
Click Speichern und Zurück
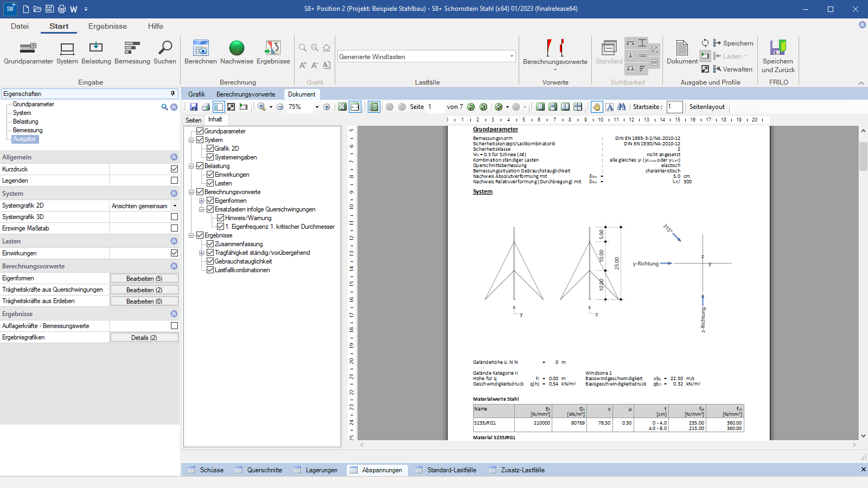pos(778,56)
